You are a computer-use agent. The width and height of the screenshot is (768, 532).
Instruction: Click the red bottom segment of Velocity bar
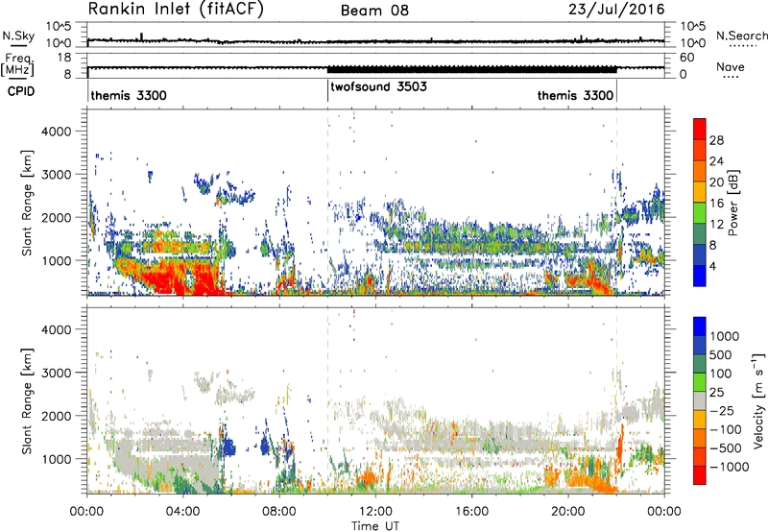700,475
